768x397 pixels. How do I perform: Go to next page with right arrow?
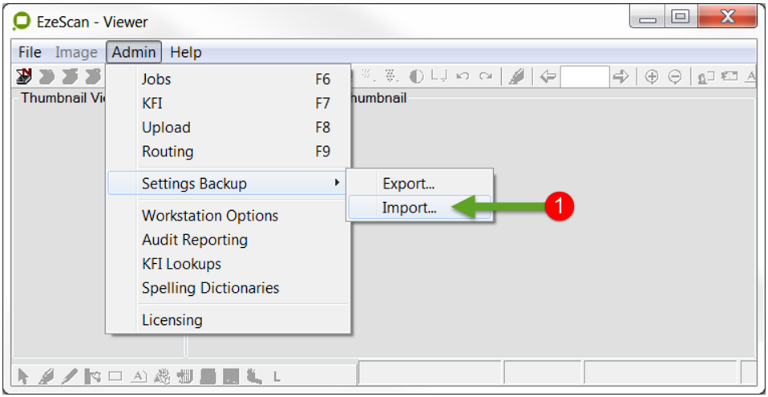[x=621, y=76]
